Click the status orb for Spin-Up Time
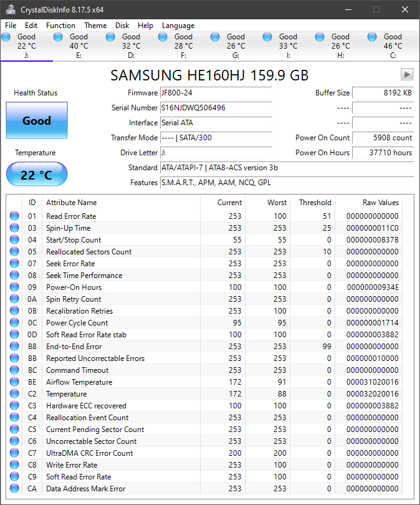 (x=14, y=228)
